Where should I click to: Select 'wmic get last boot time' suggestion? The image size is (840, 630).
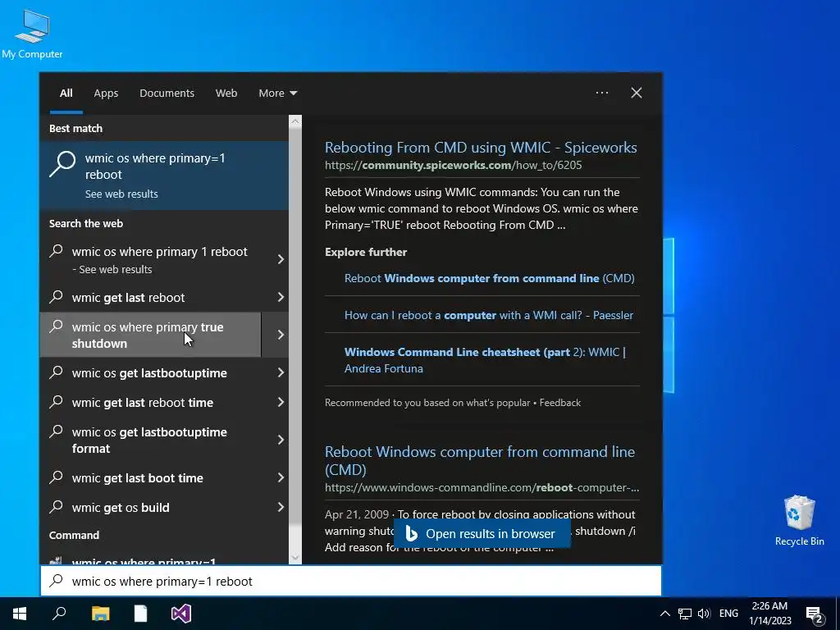(x=151, y=478)
